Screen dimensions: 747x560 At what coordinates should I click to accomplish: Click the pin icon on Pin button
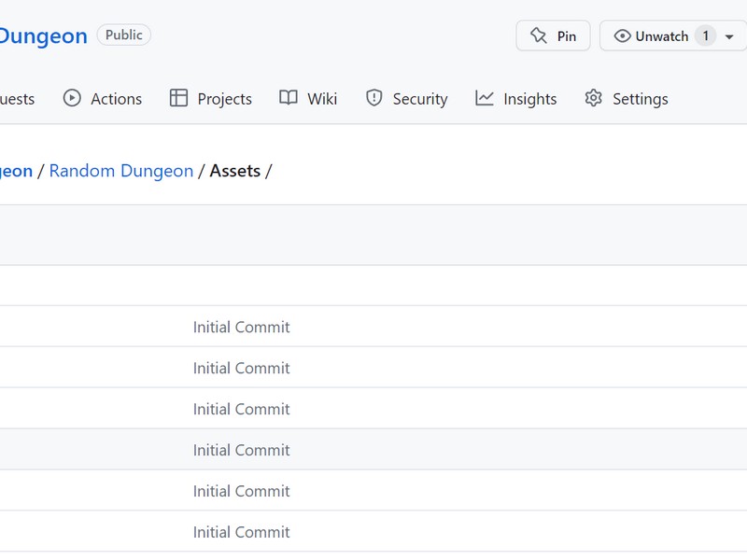click(x=539, y=35)
